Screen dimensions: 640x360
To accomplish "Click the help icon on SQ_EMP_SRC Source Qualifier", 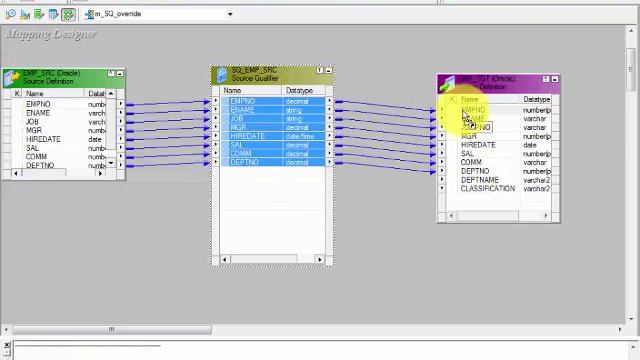I will (320, 70).
